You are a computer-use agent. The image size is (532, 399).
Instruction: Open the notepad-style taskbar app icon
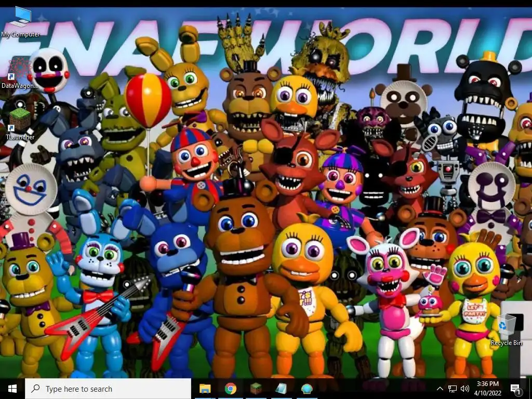pyautogui.click(x=281, y=389)
